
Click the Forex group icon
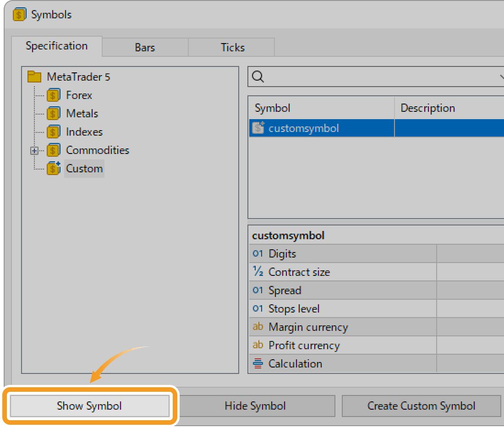pos(53,95)
